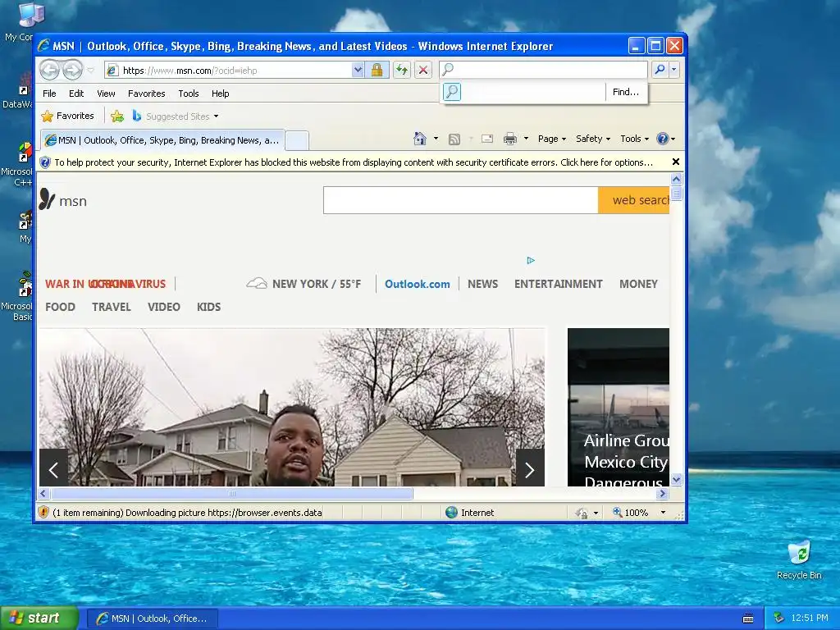Open the Recycle Bin desktop icon
The height and width of the screenshot is (630, 840).
pyautogui.click(x=799, y=561)
